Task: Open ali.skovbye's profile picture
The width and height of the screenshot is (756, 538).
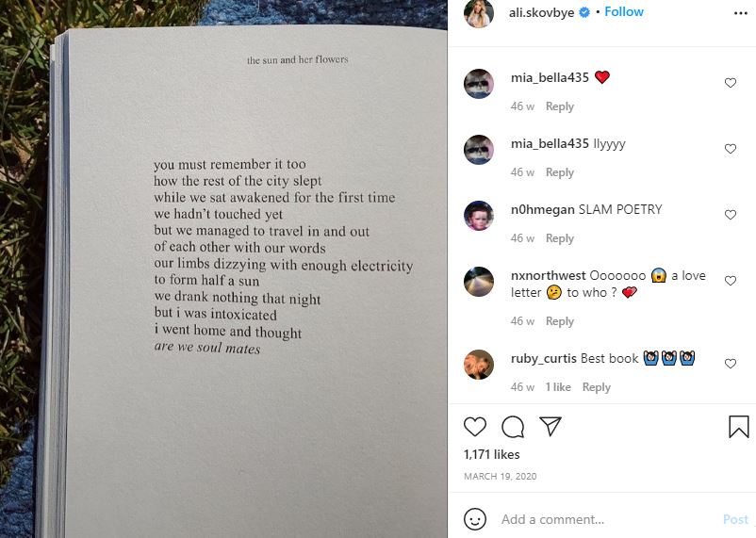Action: point(479,13)
